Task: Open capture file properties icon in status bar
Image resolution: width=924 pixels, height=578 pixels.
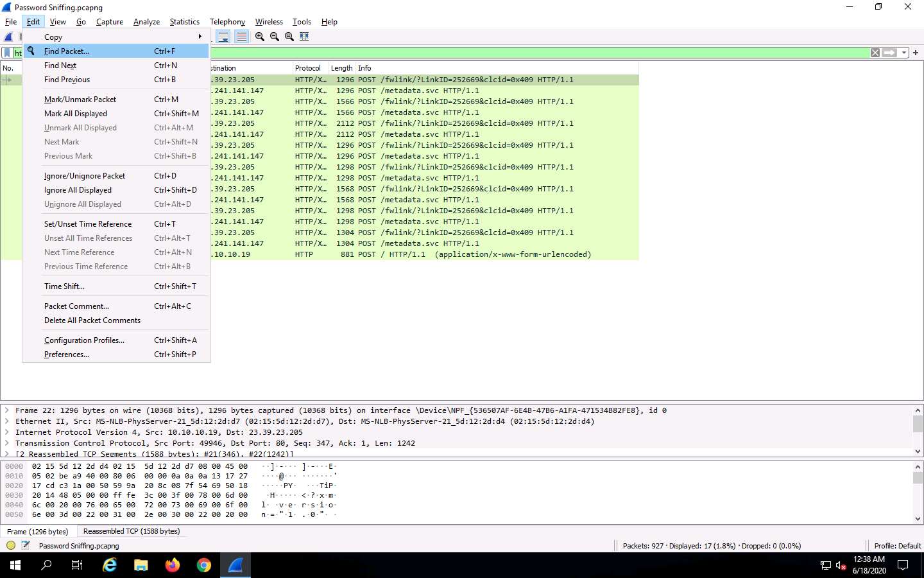Action: pyautogui.click(x=26, y=545)
